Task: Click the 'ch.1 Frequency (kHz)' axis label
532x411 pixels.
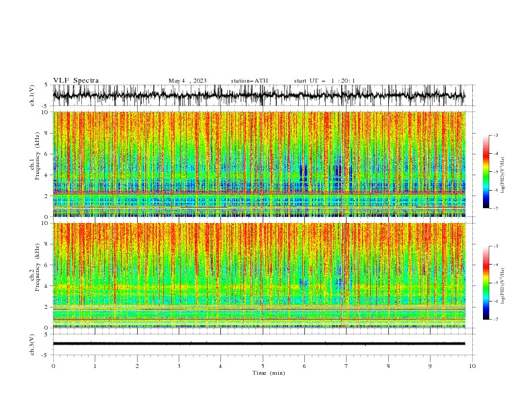Action: tap(35, 156)
